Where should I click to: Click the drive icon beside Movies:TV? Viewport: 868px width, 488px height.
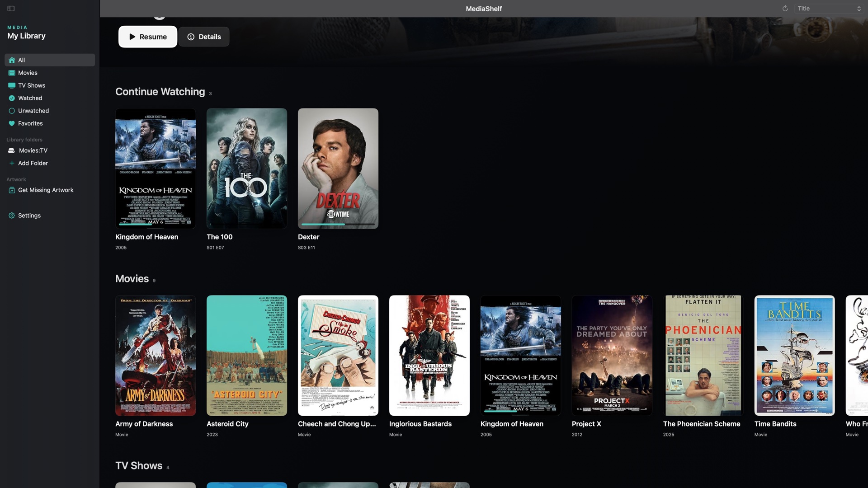12,150
